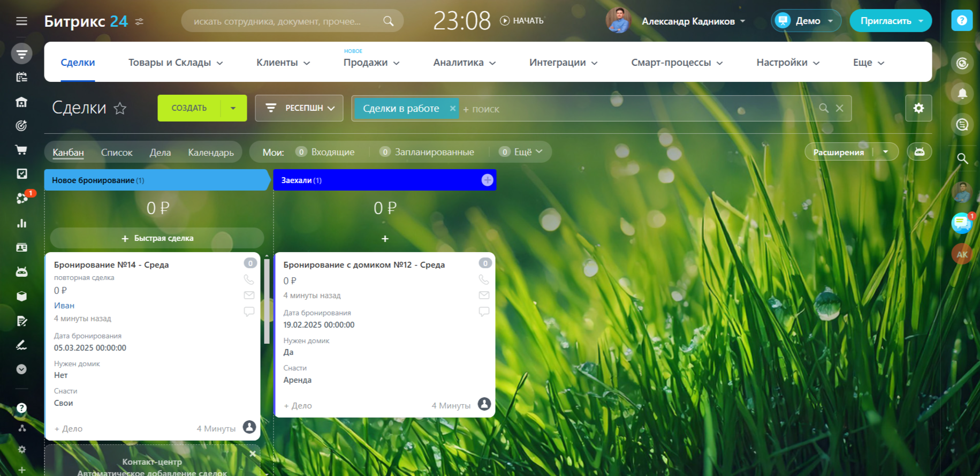
Task: Open the question-mark help icon in left sidebar
Action: pyautogui.click(x=21, y=408)
